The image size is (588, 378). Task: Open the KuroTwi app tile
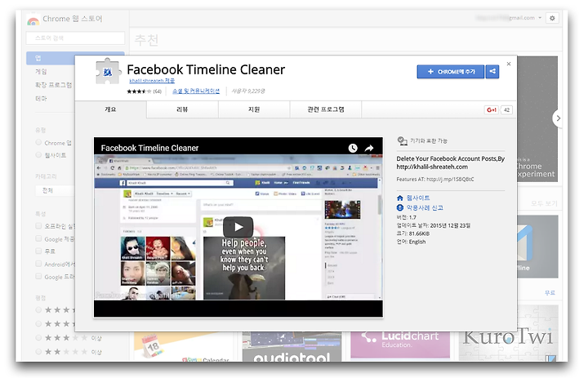(x=509, y=346)
